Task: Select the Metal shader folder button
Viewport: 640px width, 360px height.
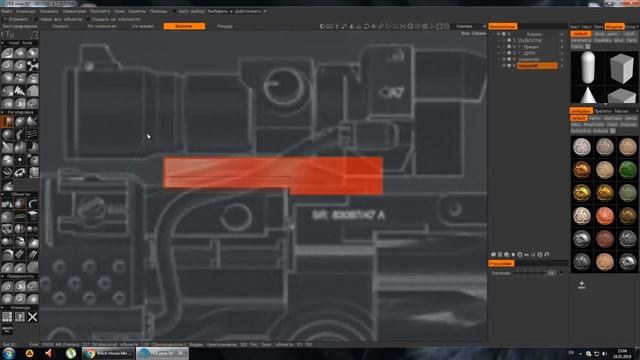Action: [630, 118]
